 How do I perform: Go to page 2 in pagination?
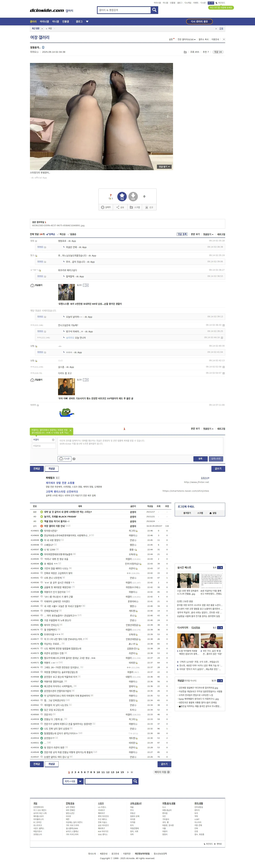[72, 772]
